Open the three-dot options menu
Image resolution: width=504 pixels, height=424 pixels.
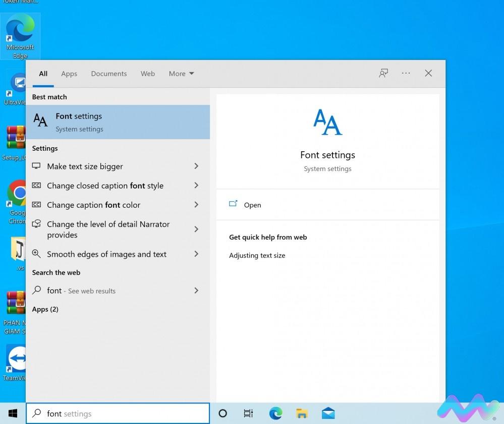406,73
